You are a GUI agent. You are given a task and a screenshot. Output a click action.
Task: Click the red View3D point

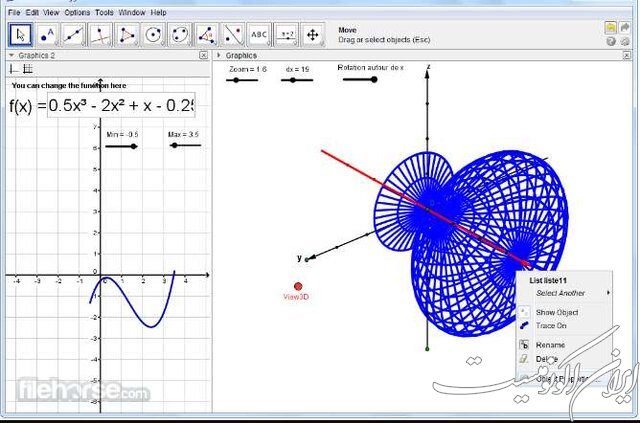coord(298,286)
